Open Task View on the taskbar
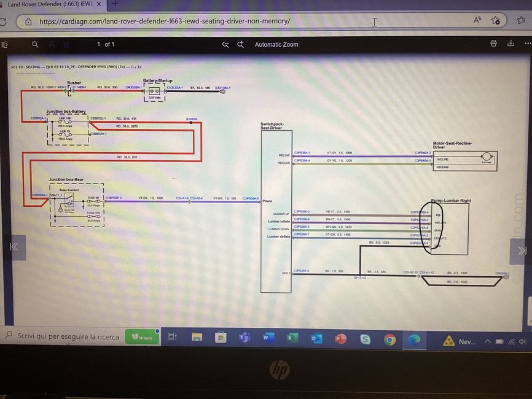The height and width of the screenshot is (399, 532). click(173, 336)
